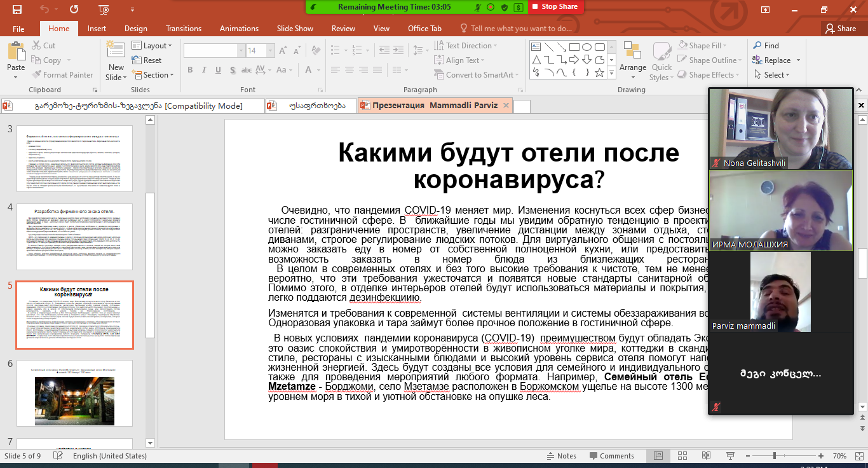Select slide 4 thumbnail Разработка фирменного знака
The width and height of the screenshot is (868, 468).
point(74,237)
